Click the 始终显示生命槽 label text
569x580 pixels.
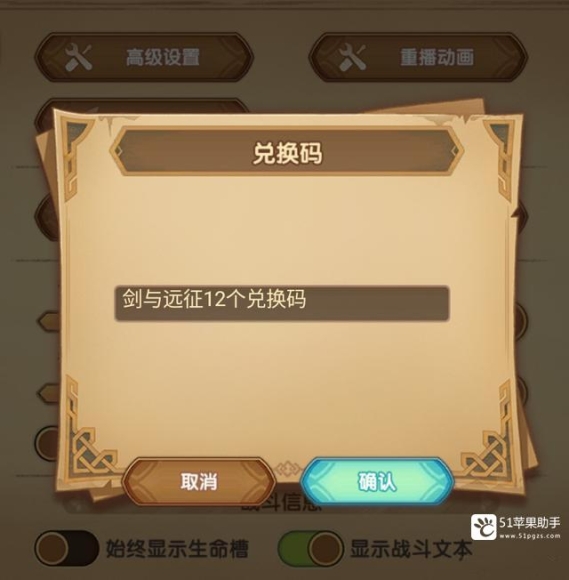pyautogui.click(x=177, y=548)
